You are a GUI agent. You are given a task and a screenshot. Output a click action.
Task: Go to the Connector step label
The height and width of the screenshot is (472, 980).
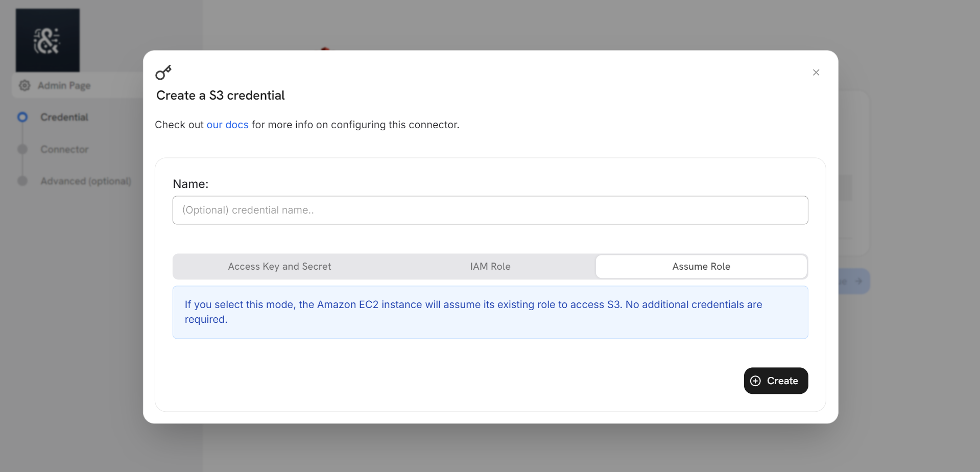pyautogui.click(x=64, y=149)
